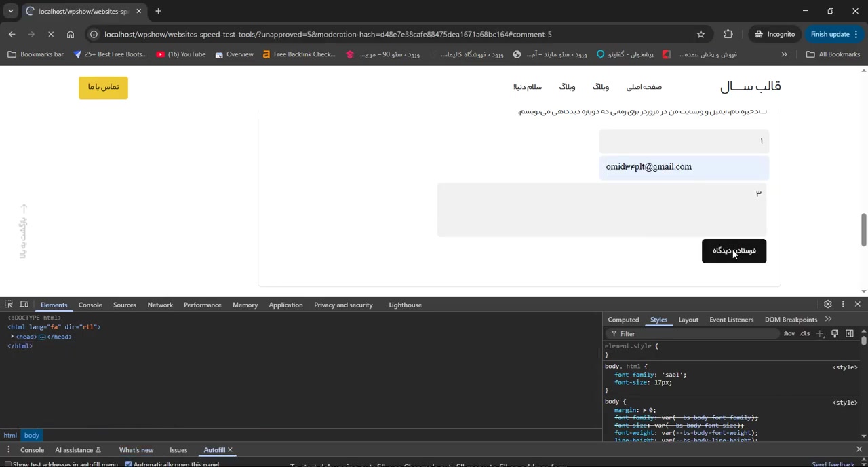
Task: Open the browser Extensions puzzle icon
Action: click(x=728, y=34)
